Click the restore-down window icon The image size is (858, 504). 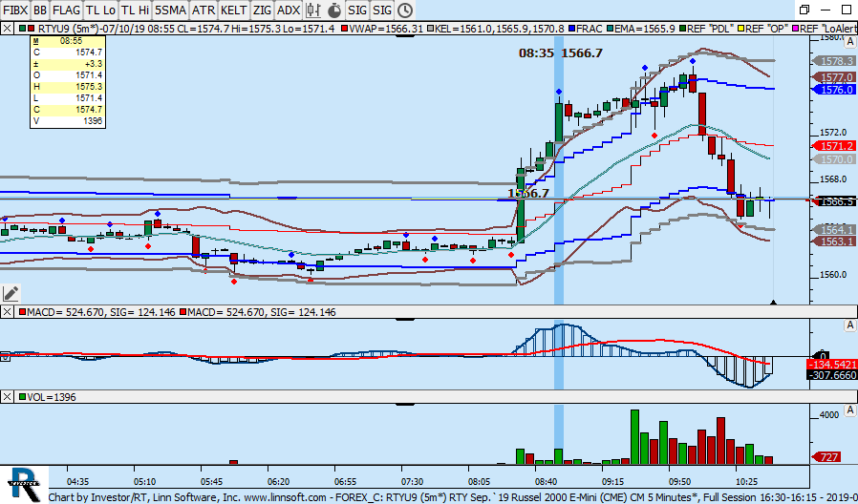pos(804,10)
